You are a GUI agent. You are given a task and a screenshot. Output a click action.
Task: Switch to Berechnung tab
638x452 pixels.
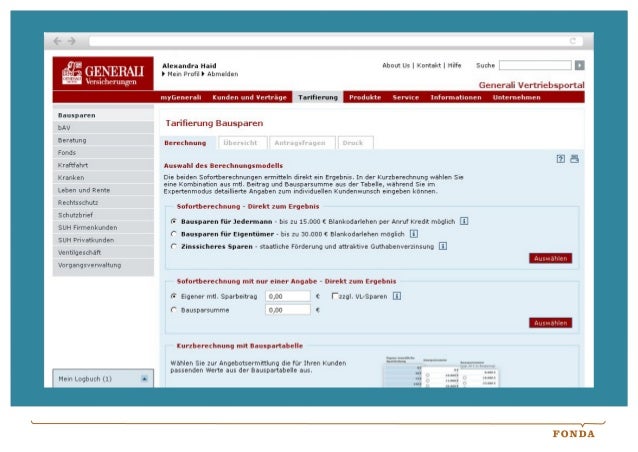point(185,143)
